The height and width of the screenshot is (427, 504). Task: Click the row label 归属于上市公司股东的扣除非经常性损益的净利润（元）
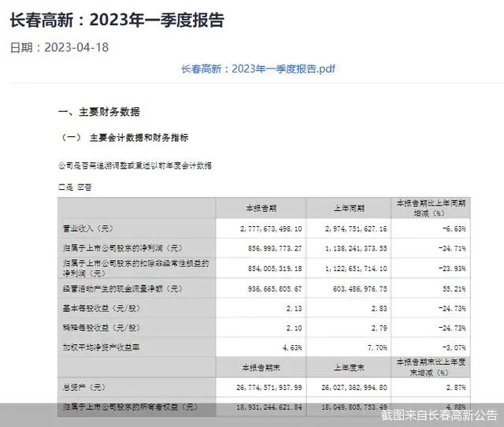135,268
